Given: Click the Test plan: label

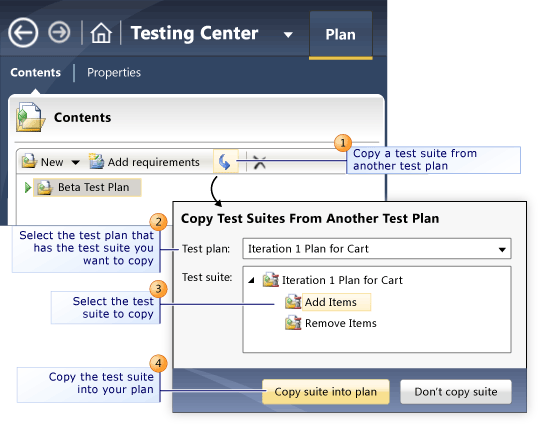Looking at the screenshot, I should (x=206, y=249).
